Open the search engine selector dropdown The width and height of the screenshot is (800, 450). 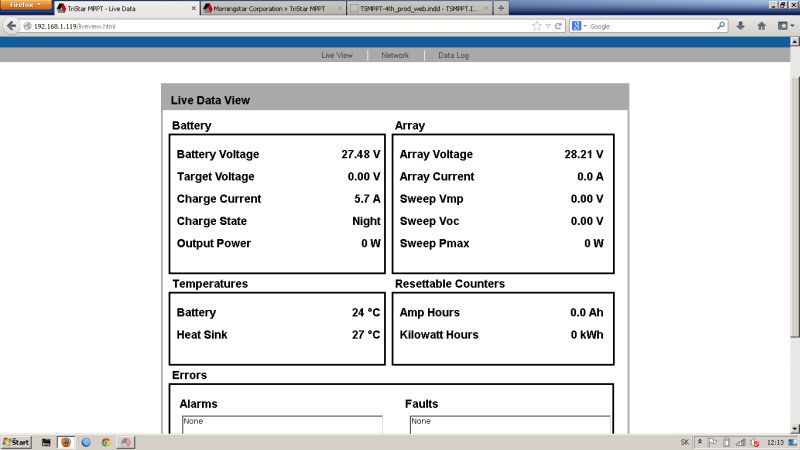click(579, 26)
